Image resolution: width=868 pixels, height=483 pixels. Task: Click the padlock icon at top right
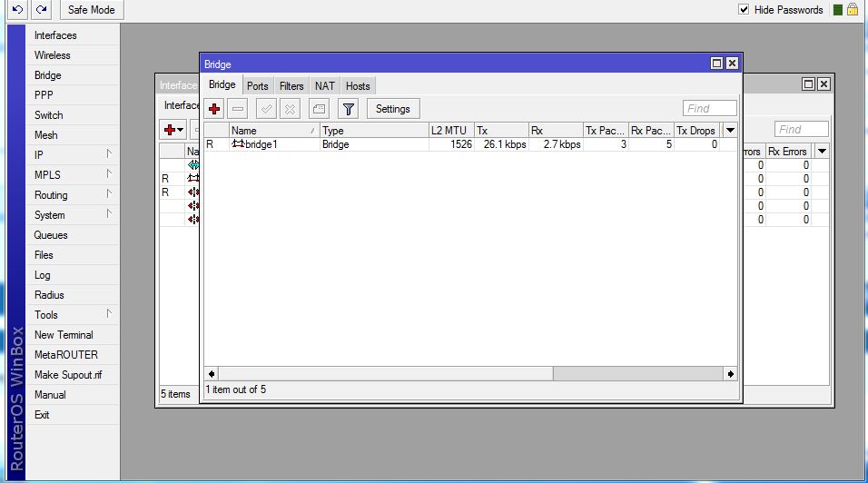point(853,10)
